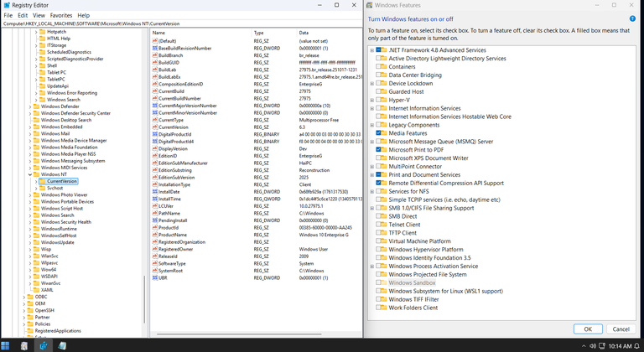
Task: Enable the Telnet Client checkbox
Action: point(378,225)
